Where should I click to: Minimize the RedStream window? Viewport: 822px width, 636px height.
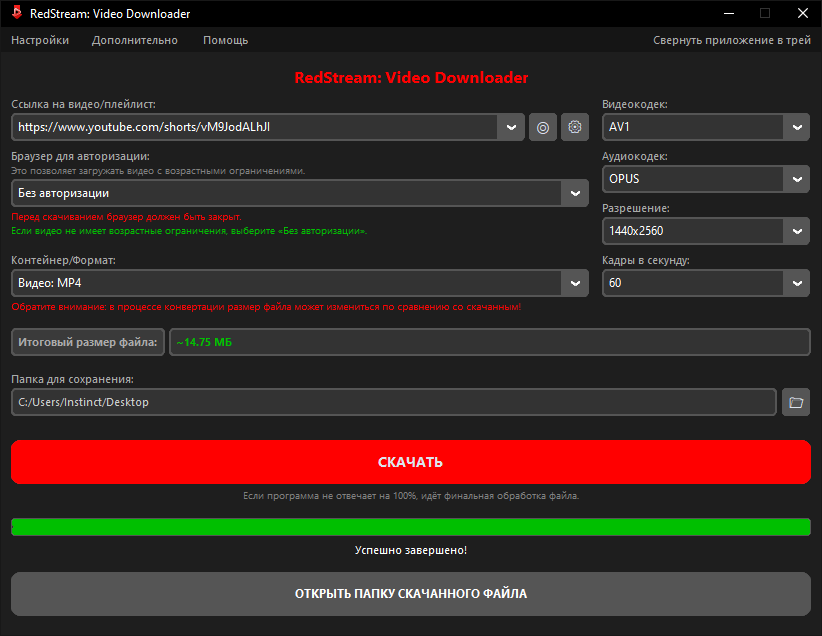(x=729, y=13)
